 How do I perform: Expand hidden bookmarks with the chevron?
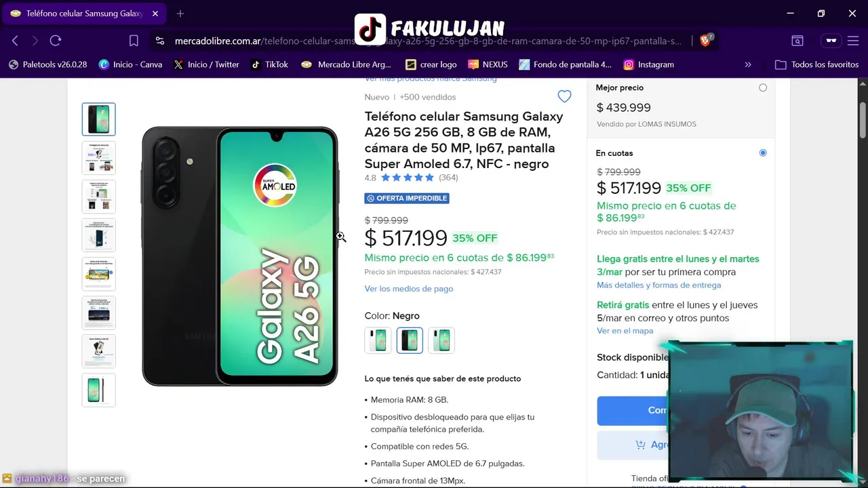tap(748, 64)
